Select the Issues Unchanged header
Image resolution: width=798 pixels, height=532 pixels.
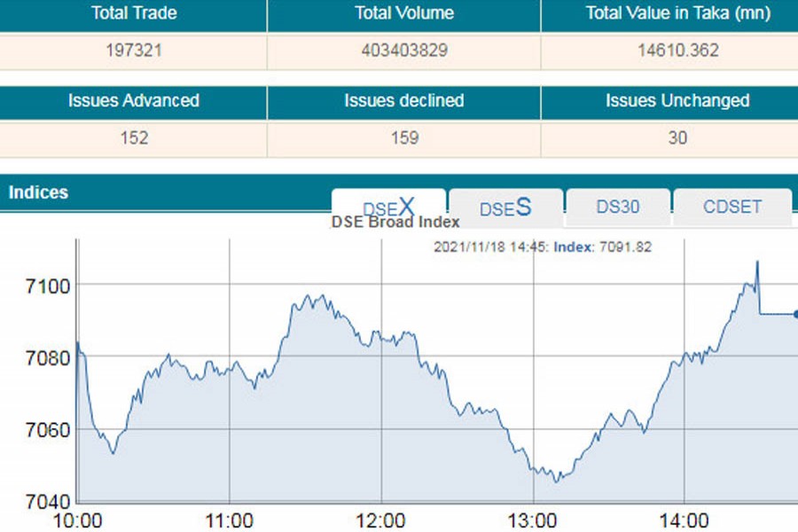pyautogui.click(x=678, y=100)
